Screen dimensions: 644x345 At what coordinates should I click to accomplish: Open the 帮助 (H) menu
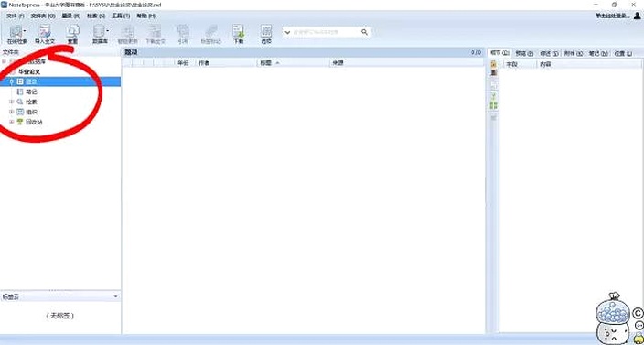[x=145, y=16]
